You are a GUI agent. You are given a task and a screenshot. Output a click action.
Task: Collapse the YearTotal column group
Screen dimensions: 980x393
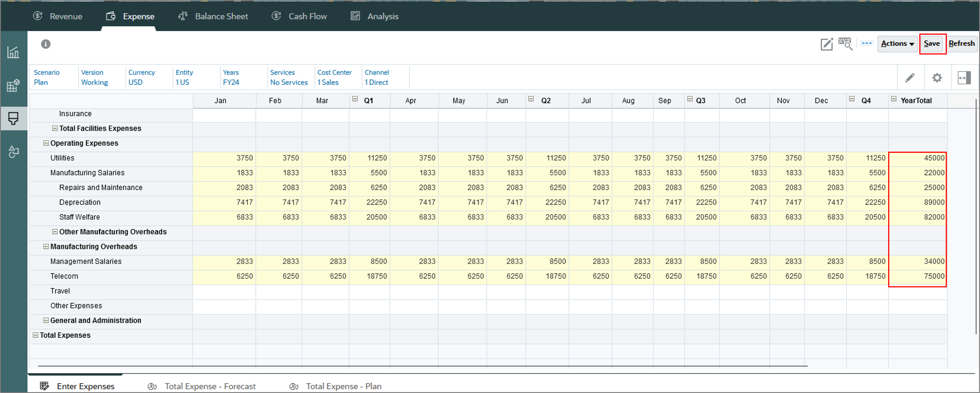[894, 99]
